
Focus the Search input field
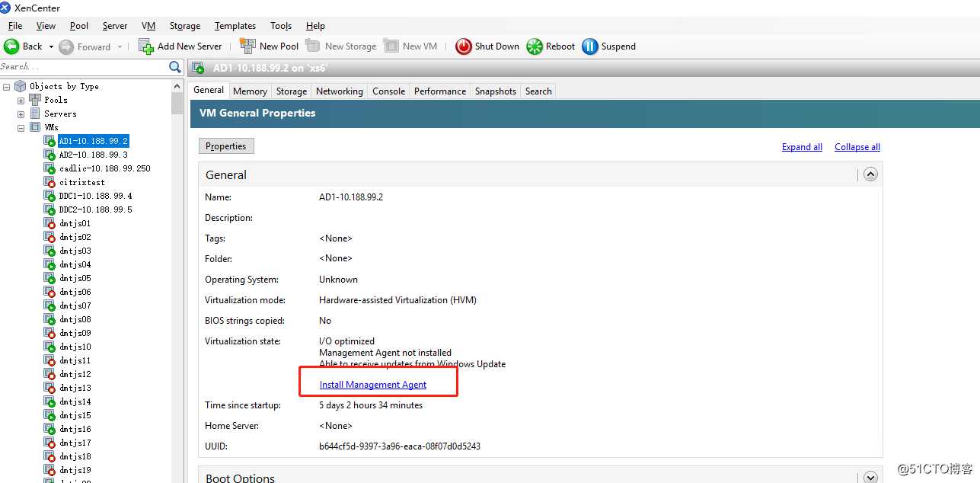[x=84, y=67]
